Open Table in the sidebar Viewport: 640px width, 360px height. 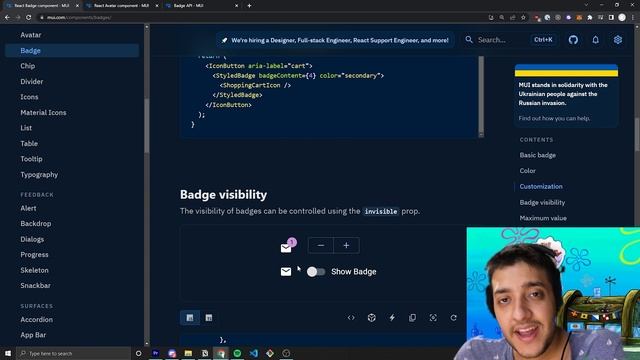(29, 144)
